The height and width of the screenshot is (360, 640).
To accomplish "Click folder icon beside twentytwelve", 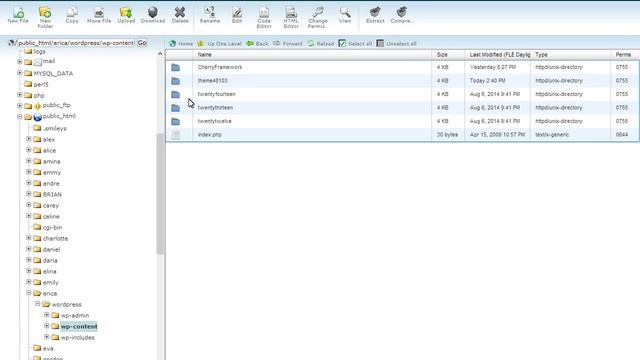I will pos(176,121).
